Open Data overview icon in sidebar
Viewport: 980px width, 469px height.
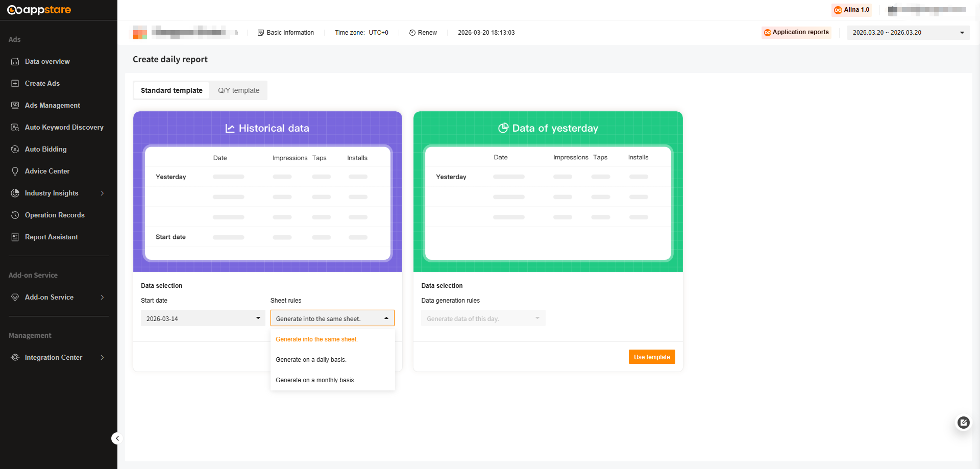15,61
